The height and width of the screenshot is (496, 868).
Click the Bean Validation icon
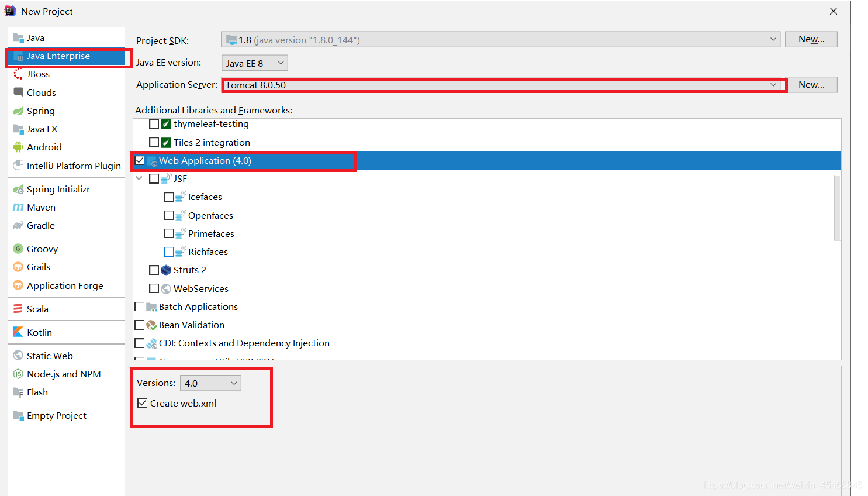(x=151, y=325)
